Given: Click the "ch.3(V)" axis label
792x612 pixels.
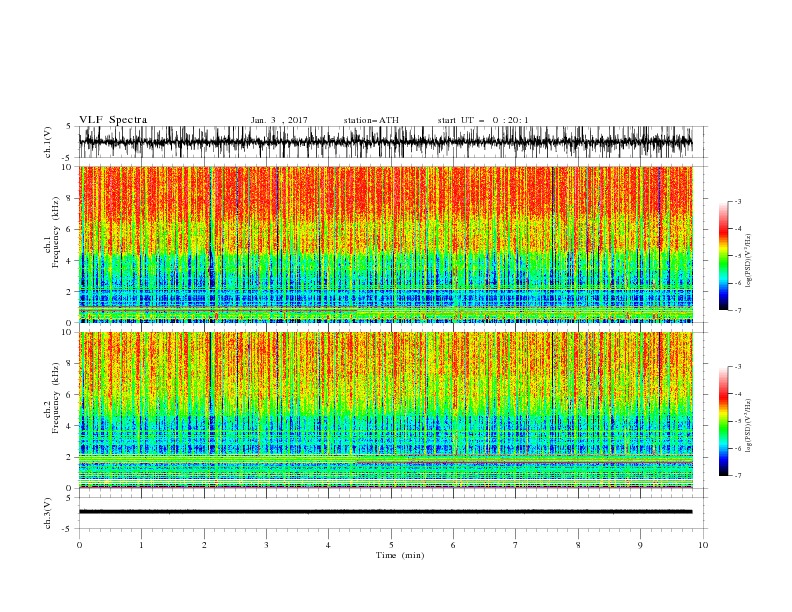Looking at the screenshot, I should [x=48, y=513].
